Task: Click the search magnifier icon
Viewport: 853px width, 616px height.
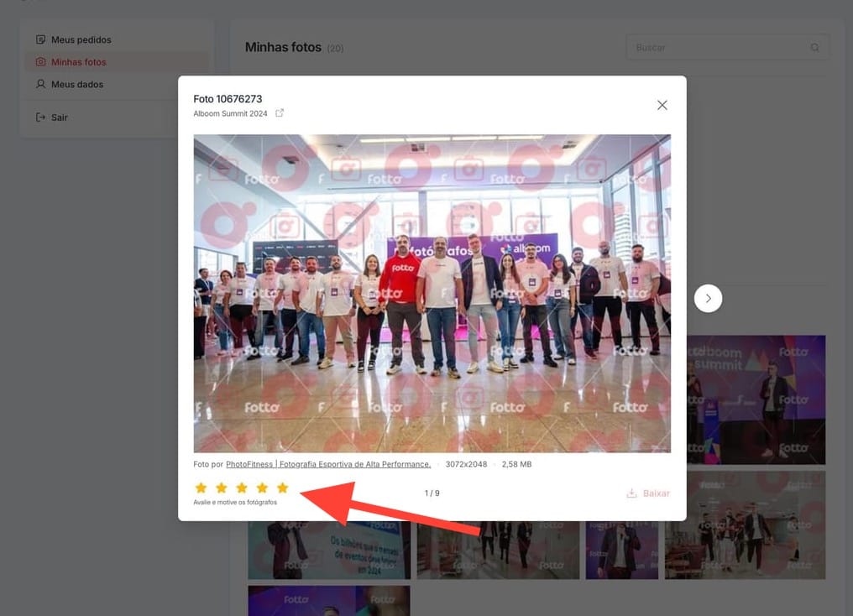Action: pyautogui.click(x=814, y=48)
